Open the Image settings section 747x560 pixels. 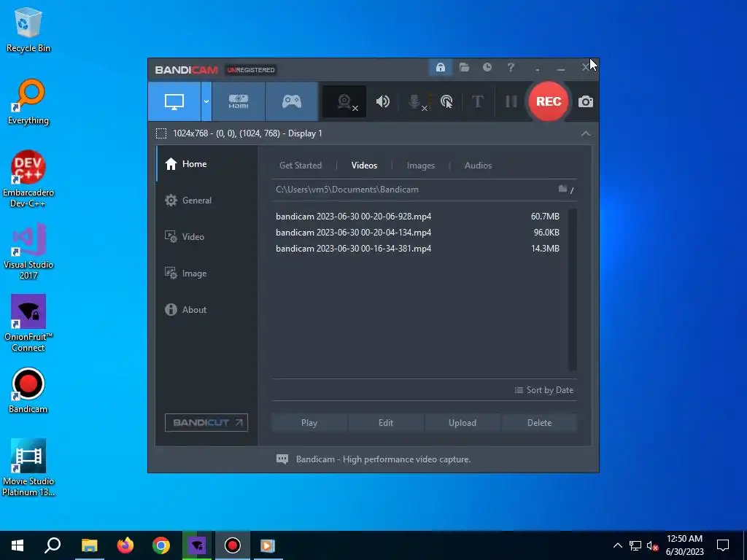pos(206,273)
